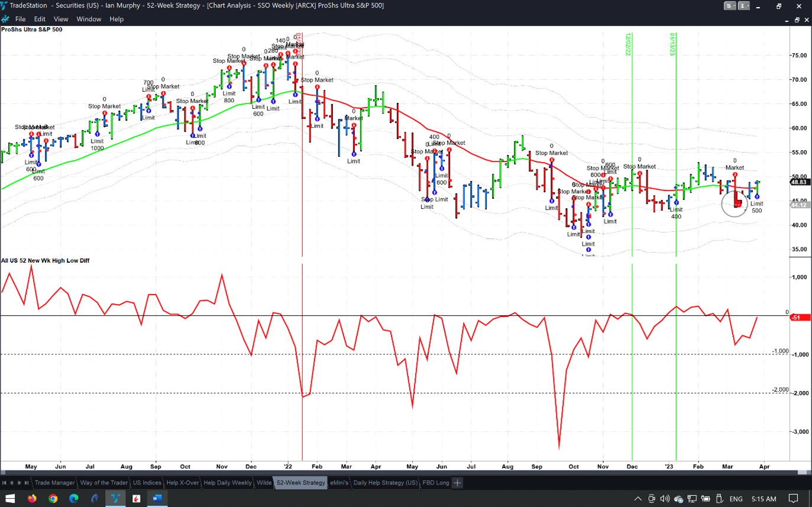The image size is (812, 507).
Task: Switch to the Trade Manager tab
Action: click(x=54, y=483)
